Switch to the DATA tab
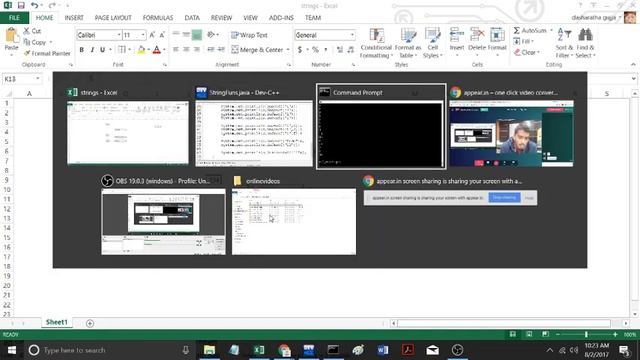This screenshot has height=360, width=640. click(x=192, y=18)
